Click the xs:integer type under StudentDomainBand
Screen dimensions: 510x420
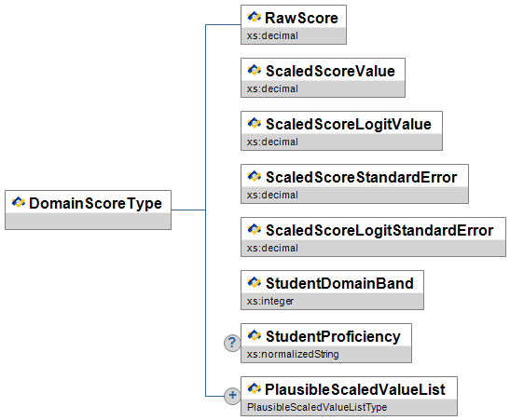click(270, 301)
